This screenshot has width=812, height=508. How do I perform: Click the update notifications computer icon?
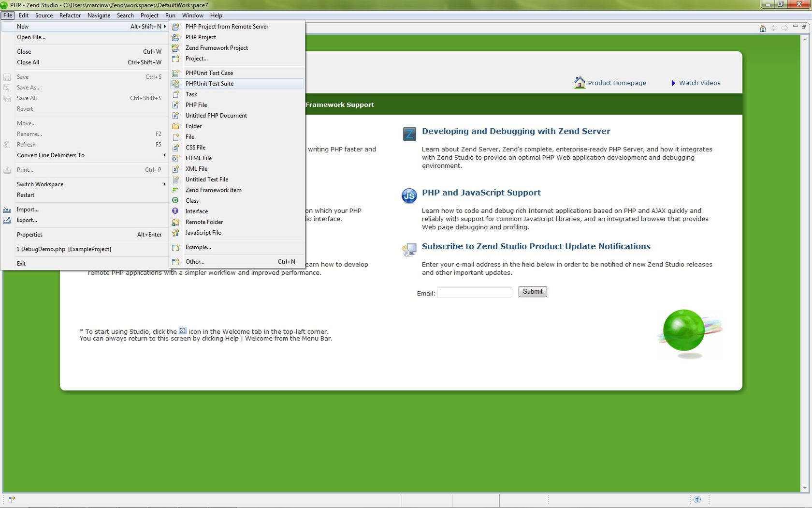click(x=409, y=250)
